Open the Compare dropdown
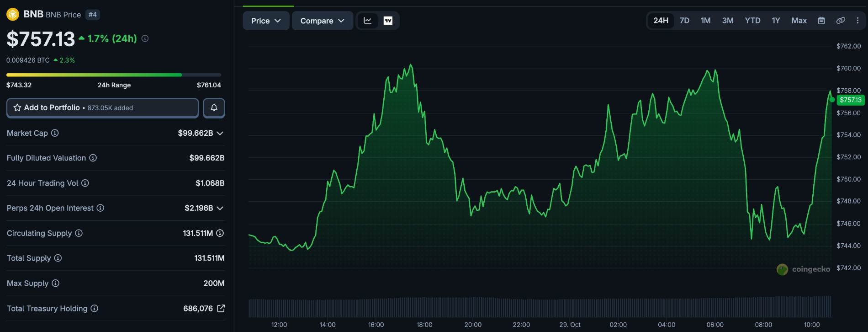868x332 pixels. (x=323, y=21)
